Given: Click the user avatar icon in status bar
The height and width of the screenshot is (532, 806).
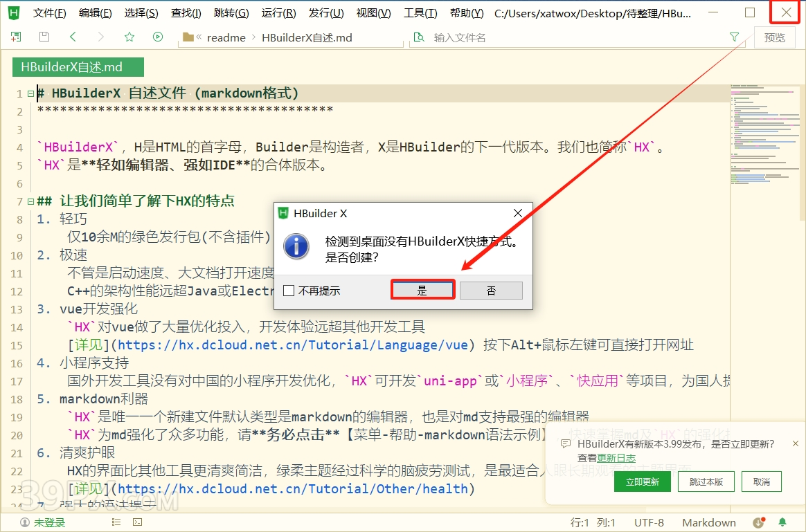Looking at the screenshot, I should 25,522.
